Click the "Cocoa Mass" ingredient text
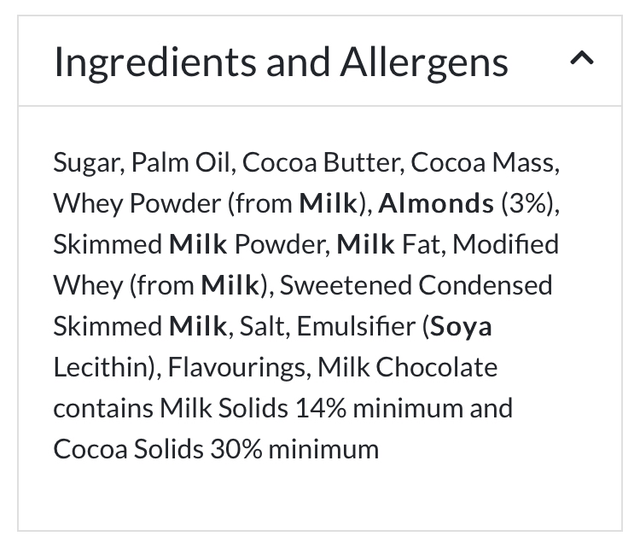This screenshot has width=640, height=543. click(x=484, y=163)
